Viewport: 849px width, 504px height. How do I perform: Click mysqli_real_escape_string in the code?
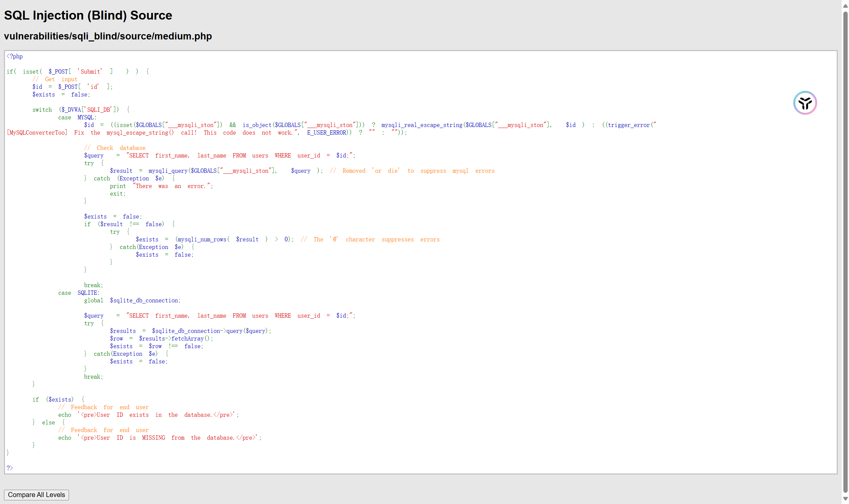pos(422,125)
